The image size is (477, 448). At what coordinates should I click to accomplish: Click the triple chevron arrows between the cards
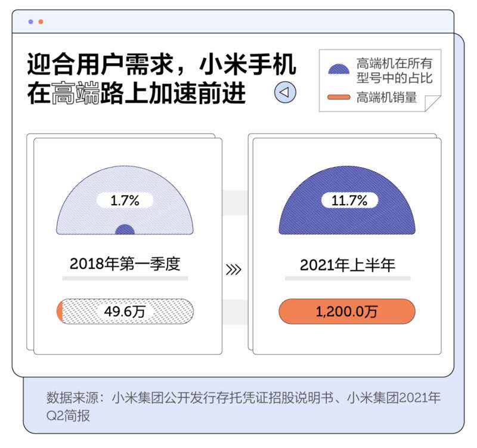point(234,270)
